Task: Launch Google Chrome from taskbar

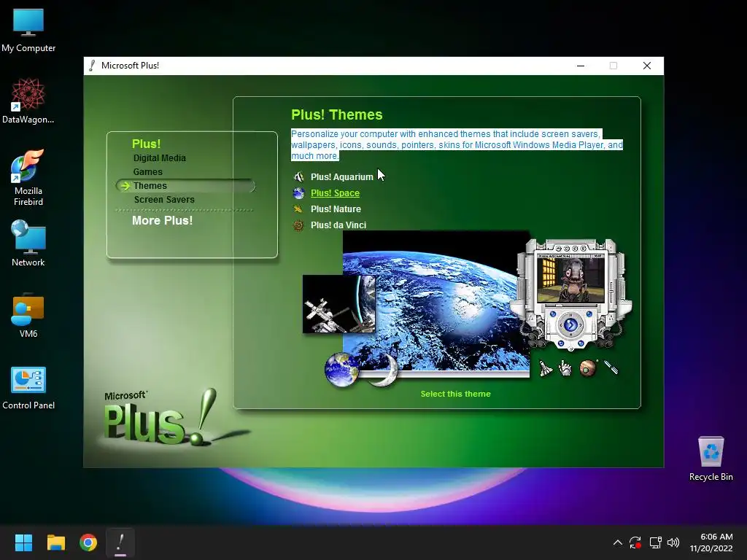Action: pos(88,542)
